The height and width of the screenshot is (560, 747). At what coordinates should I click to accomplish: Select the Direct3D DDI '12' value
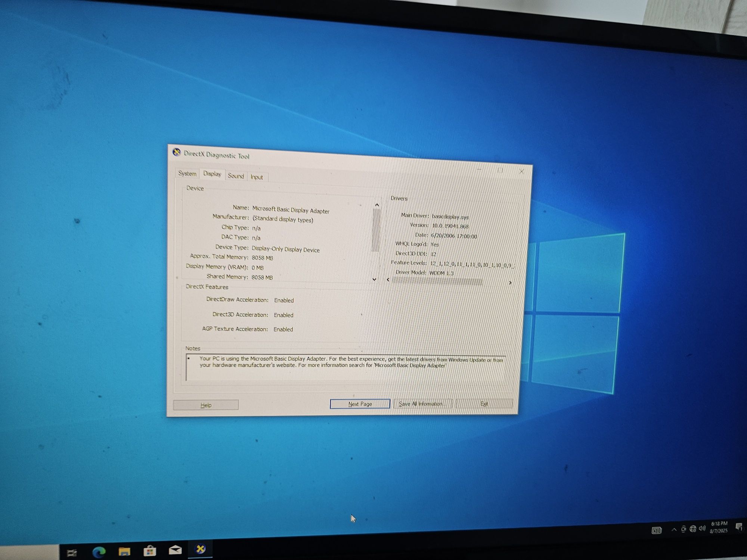click(x=433, y=254)
